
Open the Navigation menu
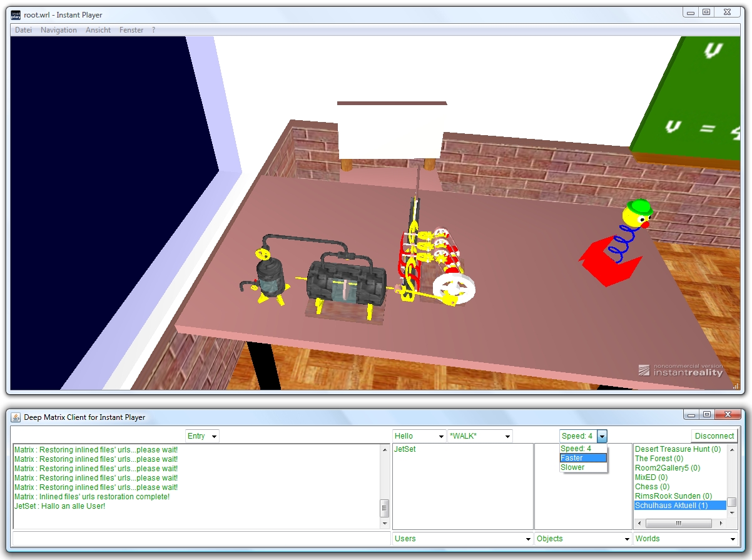(x=59, y=30)
